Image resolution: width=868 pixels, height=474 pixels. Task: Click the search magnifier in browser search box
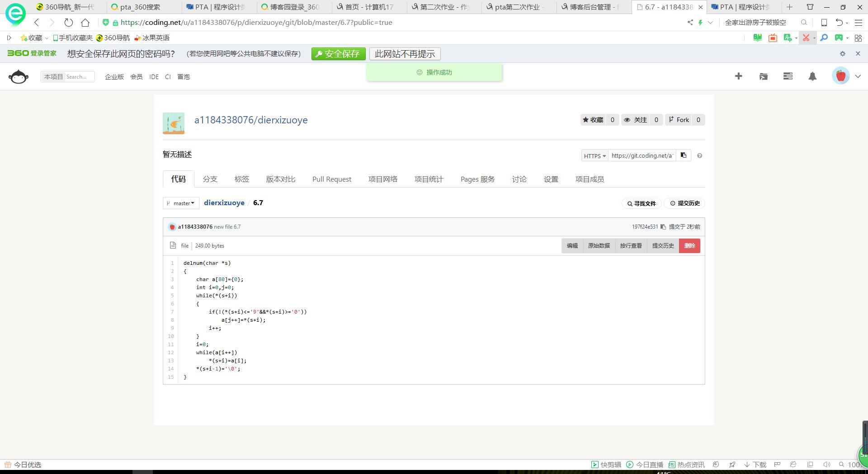coord(804,23)
